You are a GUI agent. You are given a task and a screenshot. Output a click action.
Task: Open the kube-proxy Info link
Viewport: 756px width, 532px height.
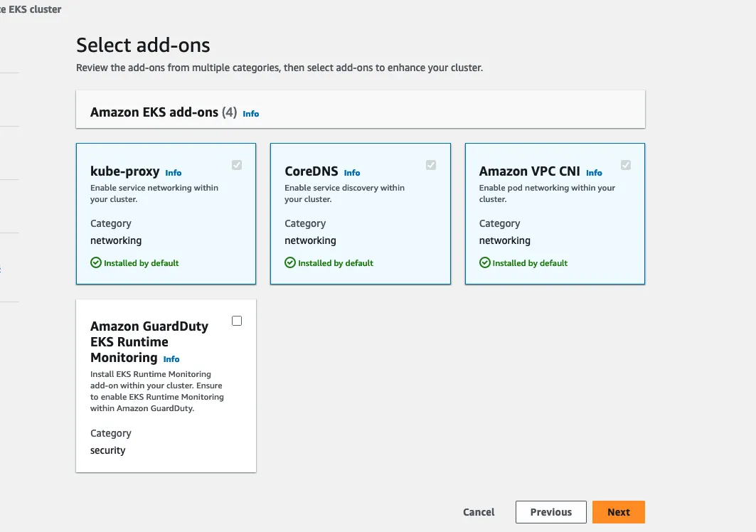[x=174, y=173]
